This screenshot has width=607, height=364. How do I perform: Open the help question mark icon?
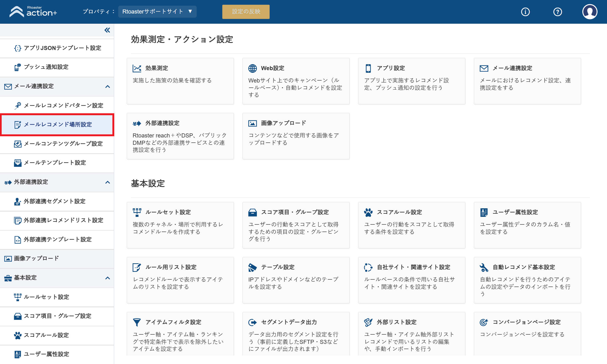click(x=557, y=12)
